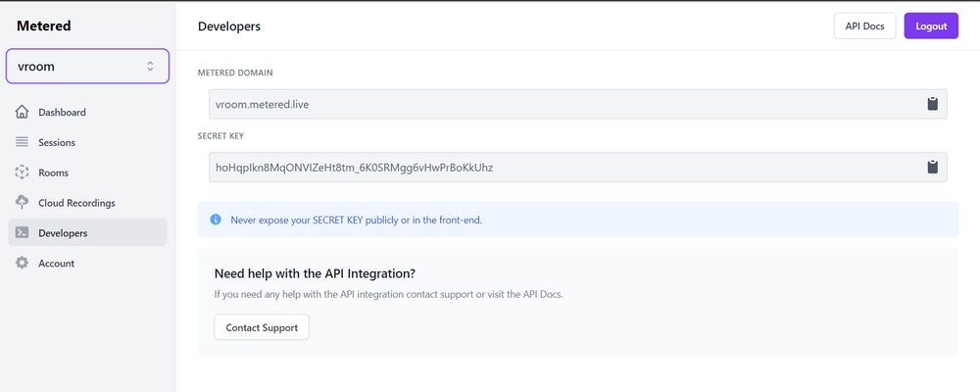Click the purple Logout button

pyautogui.click(x=930, y=26)
